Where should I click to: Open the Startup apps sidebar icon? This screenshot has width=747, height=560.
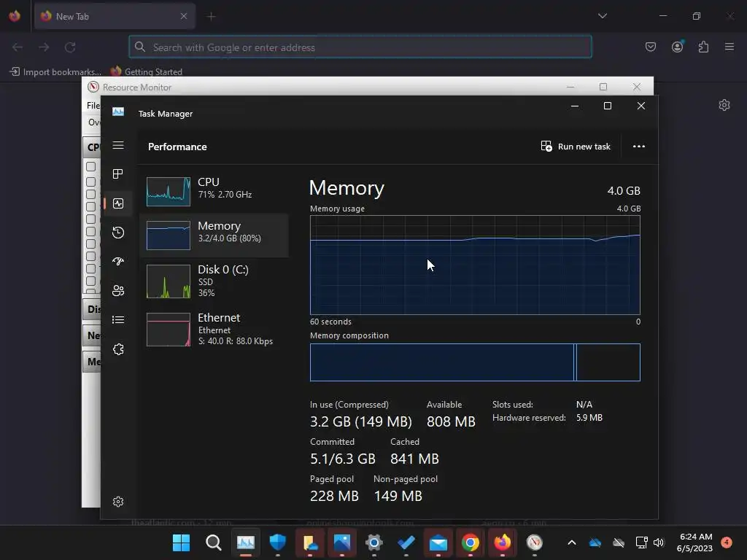click(x=117, y=261)
